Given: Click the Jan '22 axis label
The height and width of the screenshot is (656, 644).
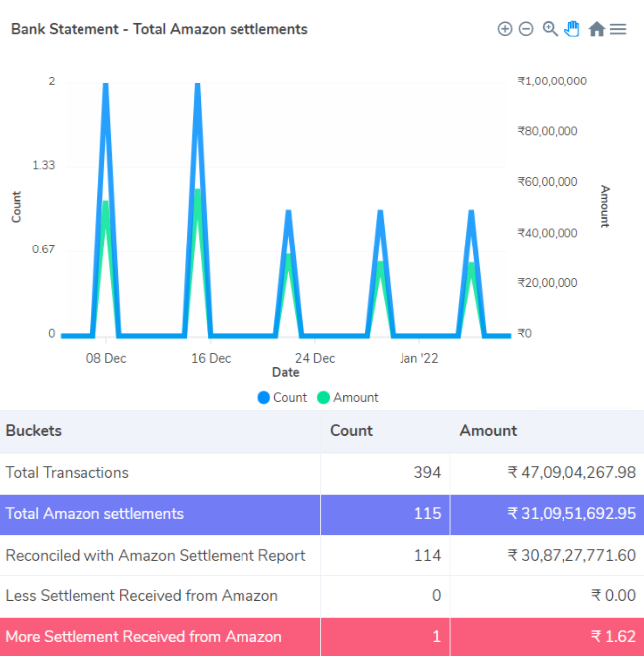Looking at the screenshot, I should click(x=418, y=358).
